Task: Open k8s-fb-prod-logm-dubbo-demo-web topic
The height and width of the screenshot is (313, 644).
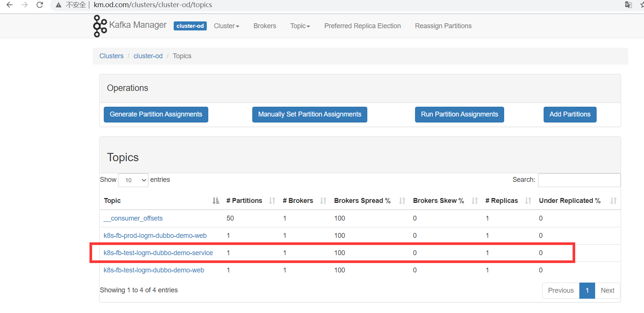Action: tap(155, 236)
